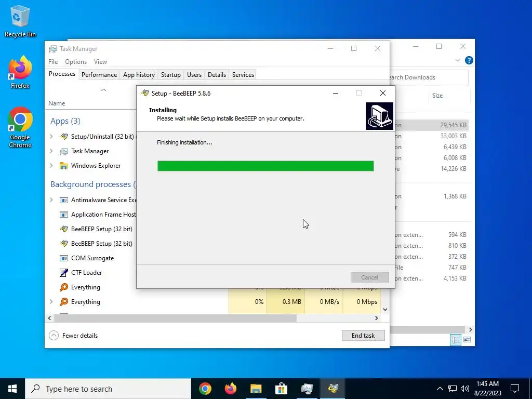Click the taskbar clock showing 1:45 AM
Screen dimensions: 532x399
pyautogui.click(x=488, y=389)
